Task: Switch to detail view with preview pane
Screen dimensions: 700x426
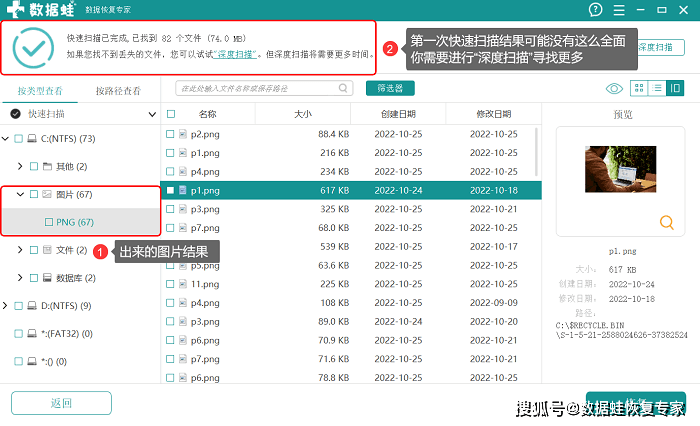Action: [675, 88]
